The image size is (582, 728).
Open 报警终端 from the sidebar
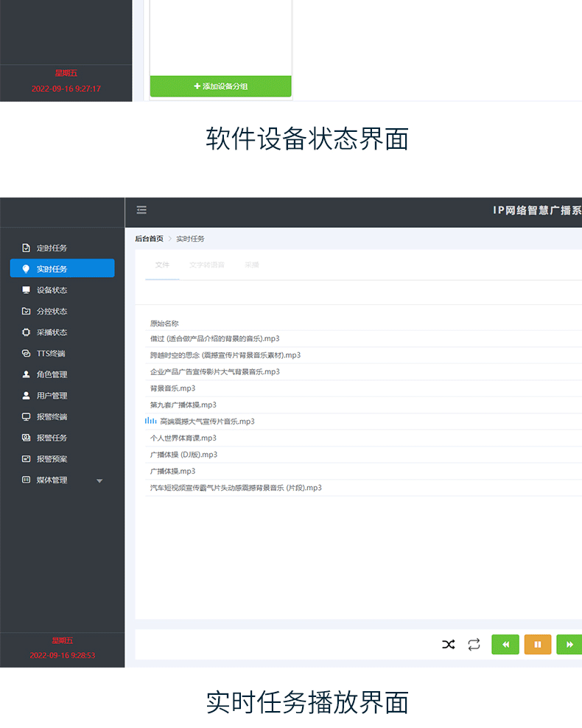[x=52, y=417]
